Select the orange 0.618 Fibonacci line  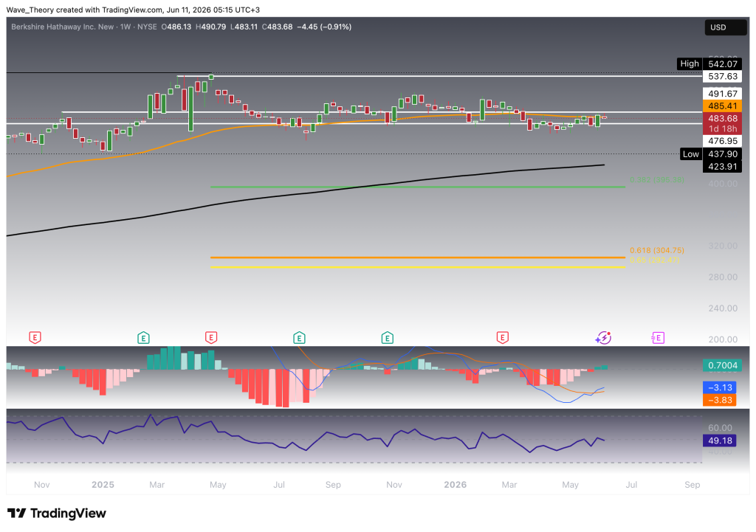(x=418, y=258)
